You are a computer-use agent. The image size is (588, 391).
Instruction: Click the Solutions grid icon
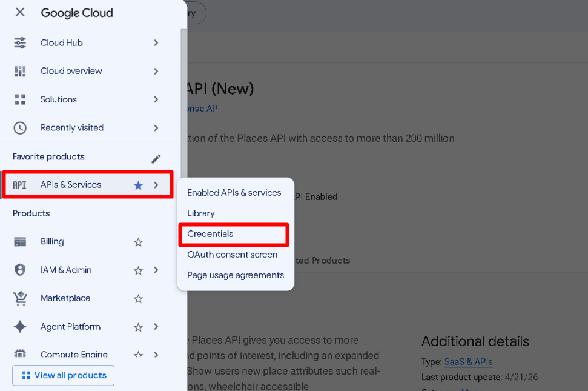point(20,99)
